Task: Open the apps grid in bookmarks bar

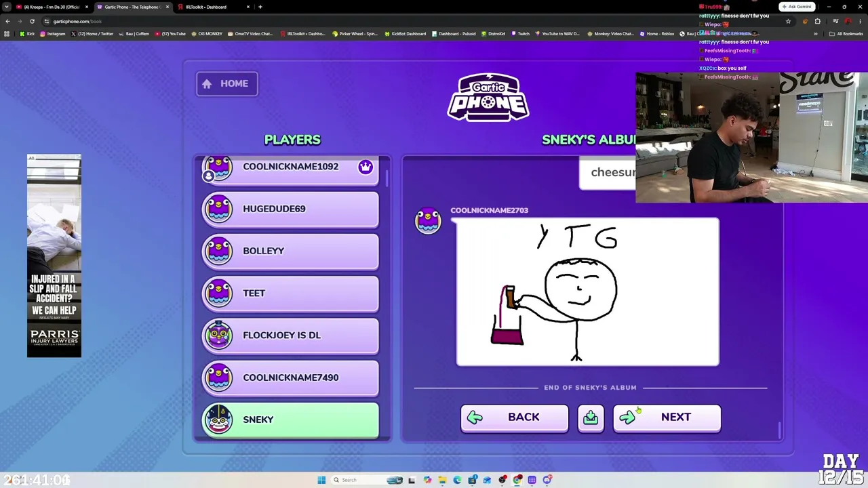Action: (7, 34)
